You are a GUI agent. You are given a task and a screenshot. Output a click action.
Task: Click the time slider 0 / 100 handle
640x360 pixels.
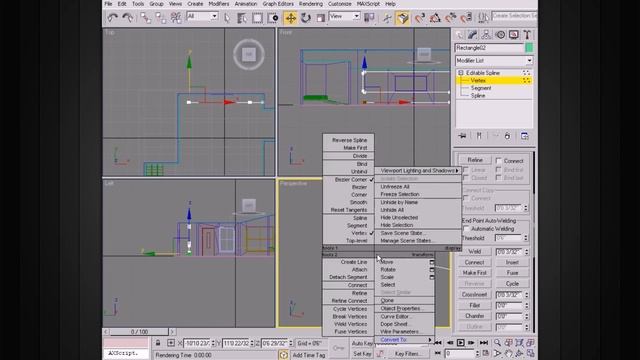coord(139,332)
